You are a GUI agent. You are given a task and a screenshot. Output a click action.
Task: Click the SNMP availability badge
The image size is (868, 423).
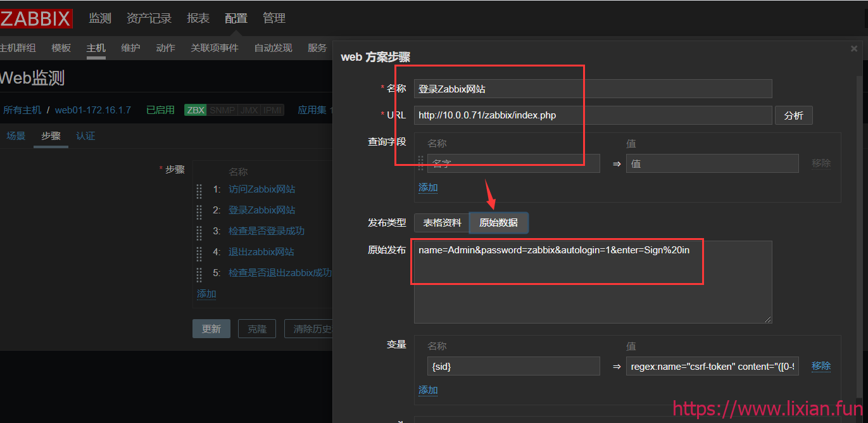222,110
